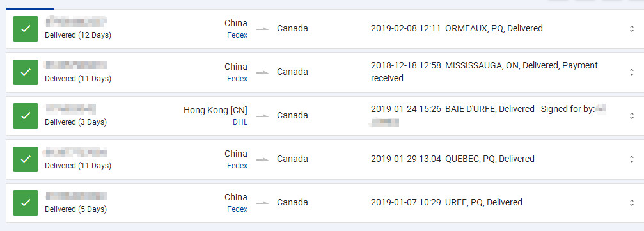This screenshot has height=231, width=644.
Task: Open Fedex carrier link in ORMEAUX row
Action: [237, 35]
